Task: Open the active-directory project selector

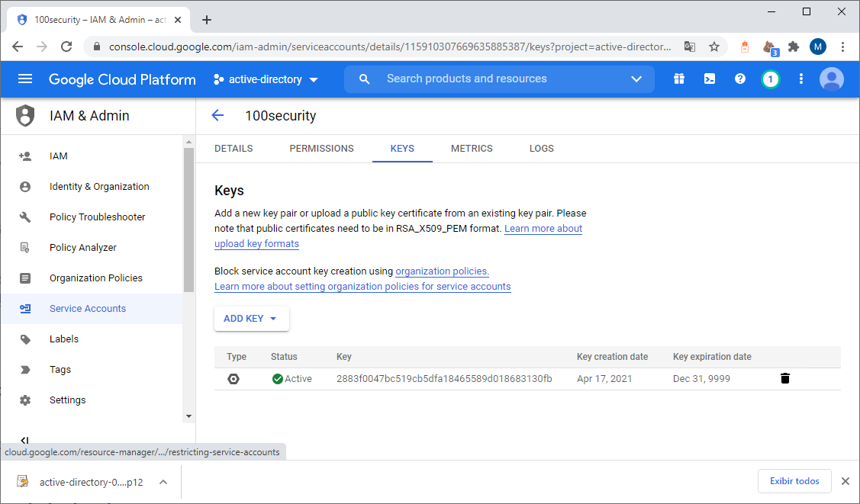Action: [266, 79]
